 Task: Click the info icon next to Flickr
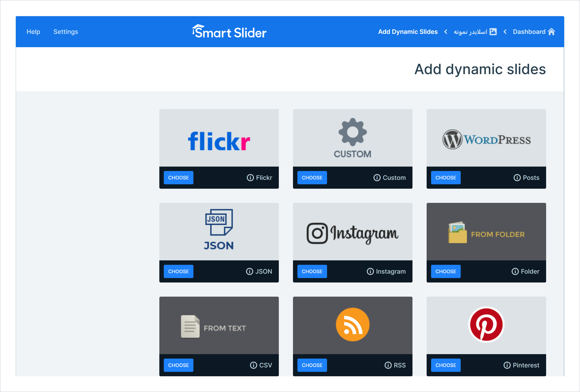(250, 178)
